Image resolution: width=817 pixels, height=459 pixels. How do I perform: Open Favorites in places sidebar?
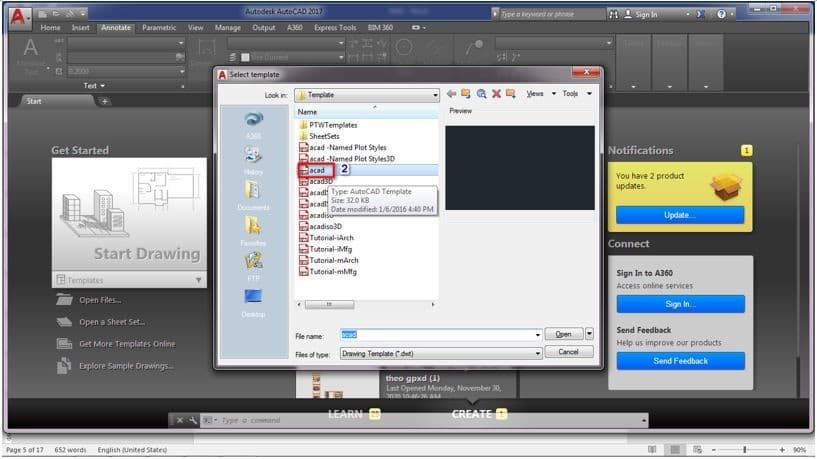253,232
